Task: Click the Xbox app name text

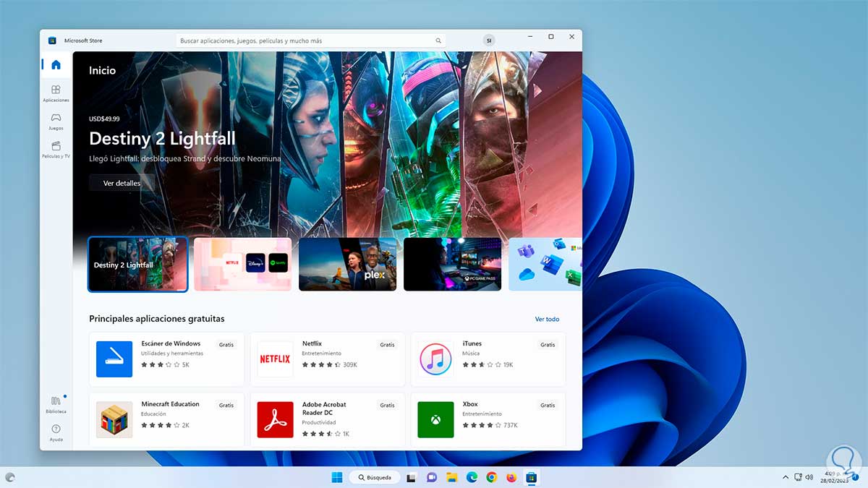Action: click(x=470, y=404)
